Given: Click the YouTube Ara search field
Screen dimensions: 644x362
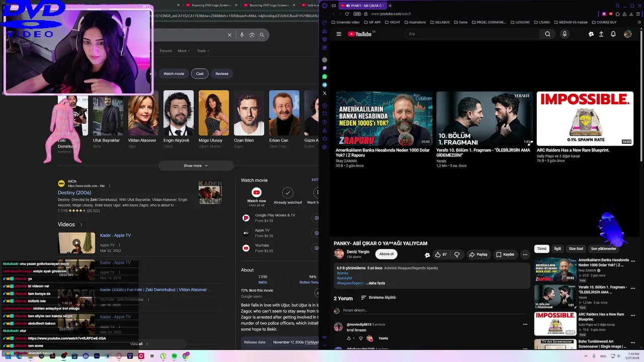Looking at the screenshot, I should tap(472, 34).
